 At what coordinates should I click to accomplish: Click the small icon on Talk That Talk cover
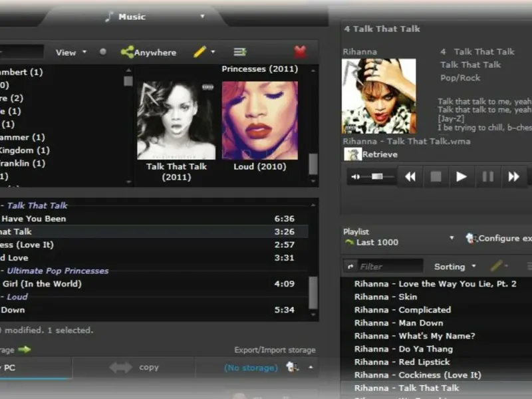(x=207, y=87)
